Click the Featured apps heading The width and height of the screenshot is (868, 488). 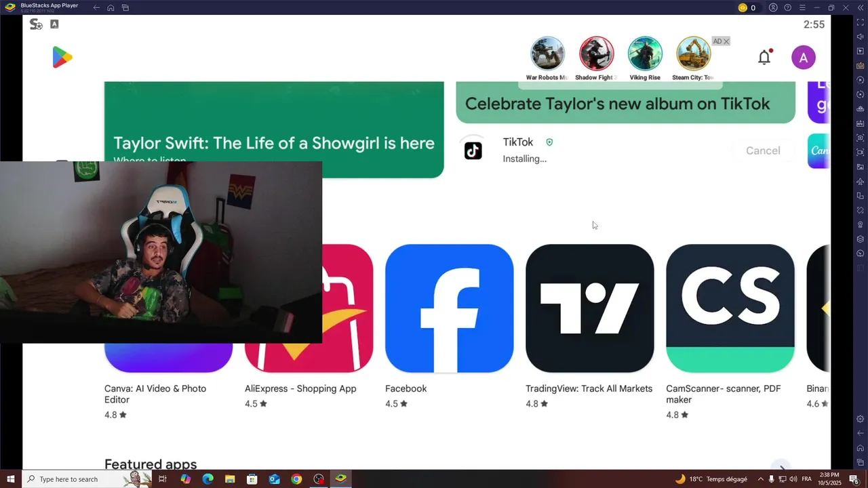[x=151, y=464]
